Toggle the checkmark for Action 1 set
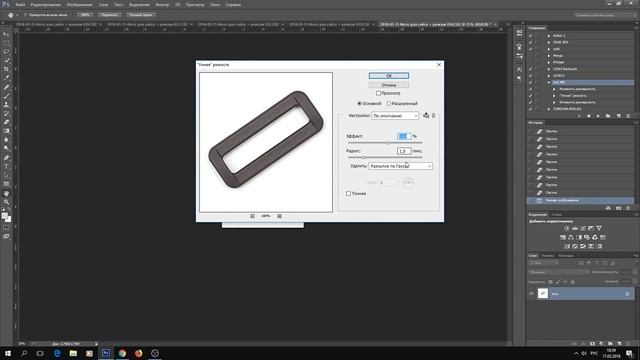This screenshot has width=640, height=360. [531, 36]
